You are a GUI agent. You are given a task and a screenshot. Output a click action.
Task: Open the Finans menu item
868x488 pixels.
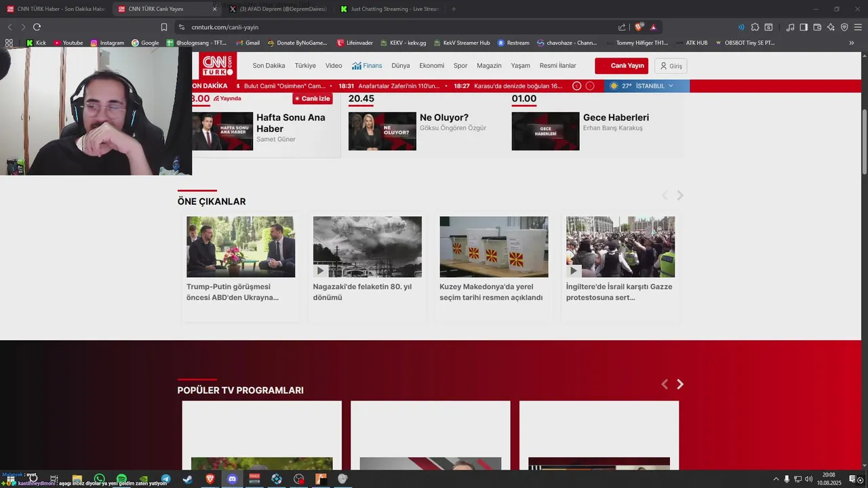click(367, 66)
